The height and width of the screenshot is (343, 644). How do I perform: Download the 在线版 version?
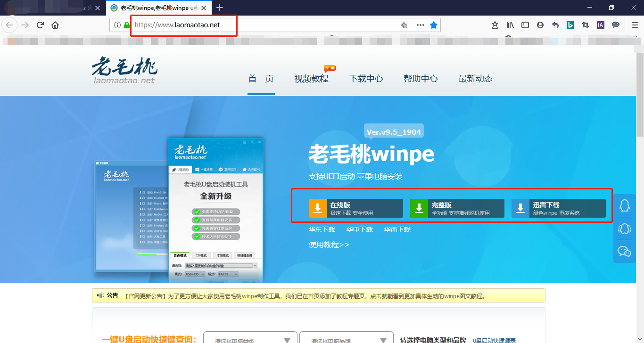point(356,208)
